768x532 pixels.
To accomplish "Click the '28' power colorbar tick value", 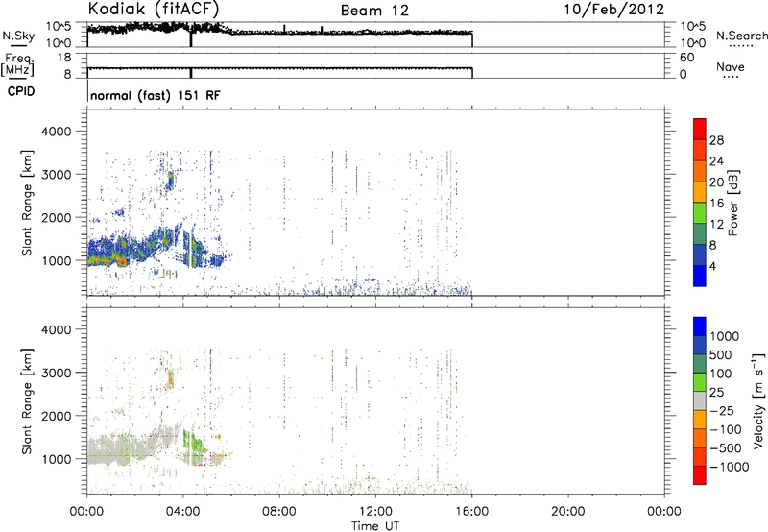I will tap(716, 140).
